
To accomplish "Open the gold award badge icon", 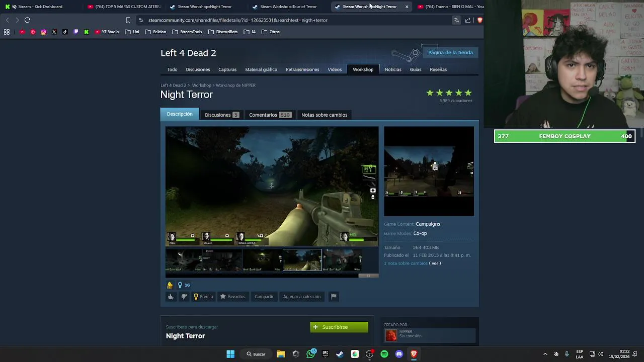I will [x=170, y=285].
